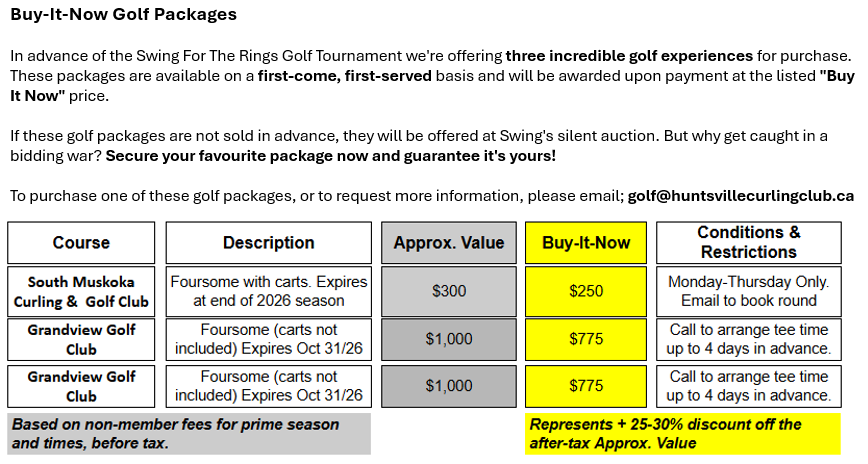Click the Course column header cell
The width and height of the screenshot is (868, 464).
click(x=81, y=243)
